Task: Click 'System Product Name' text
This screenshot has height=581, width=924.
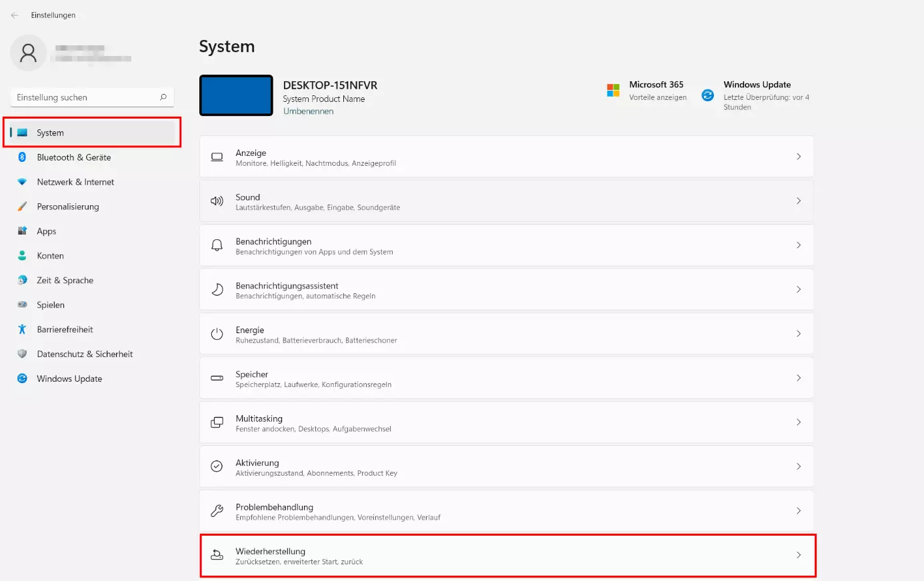Action: [x=323, y=99]
